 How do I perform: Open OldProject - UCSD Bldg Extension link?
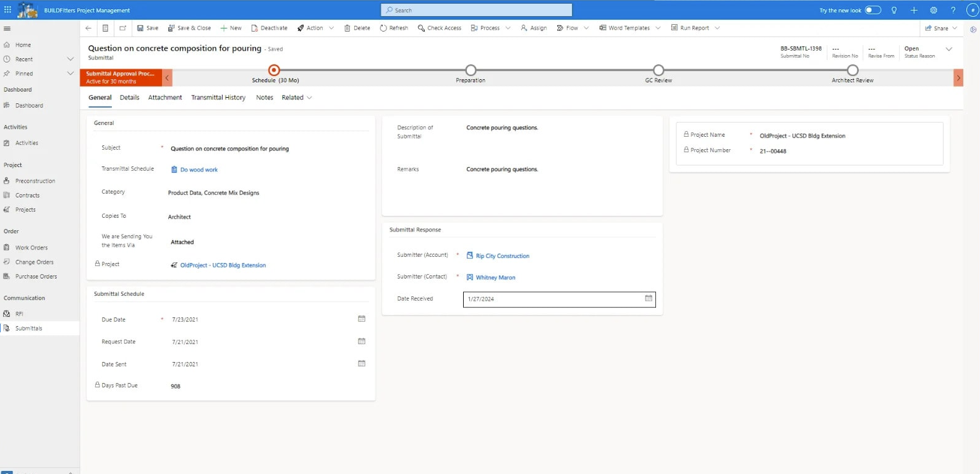click(x=223, y=265)
